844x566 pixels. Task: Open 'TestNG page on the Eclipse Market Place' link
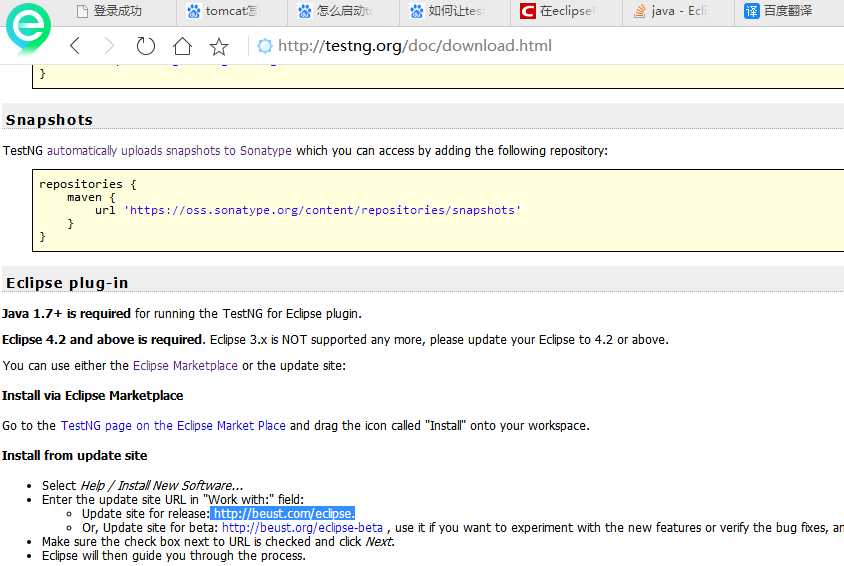[x=173, y=426]
